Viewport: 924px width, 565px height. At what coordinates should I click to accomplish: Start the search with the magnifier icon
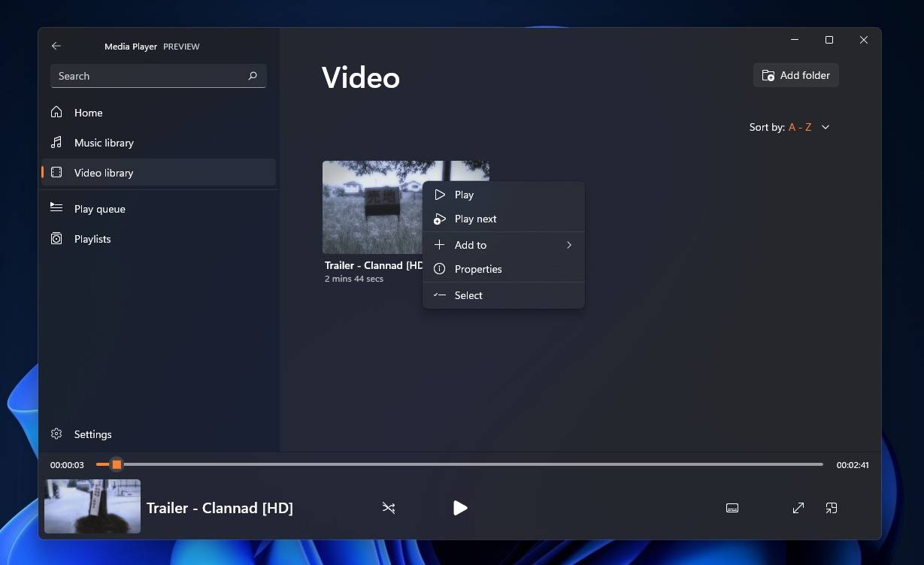(253, 76)
